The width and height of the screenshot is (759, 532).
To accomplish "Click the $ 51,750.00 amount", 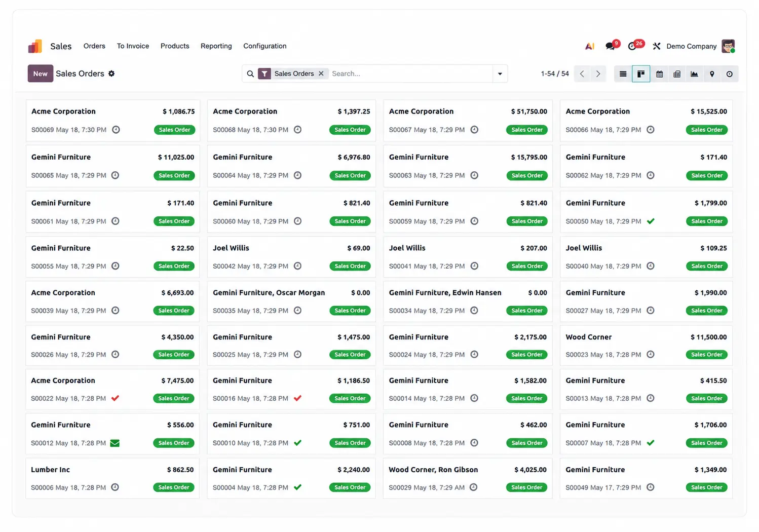I will (529, 111).
